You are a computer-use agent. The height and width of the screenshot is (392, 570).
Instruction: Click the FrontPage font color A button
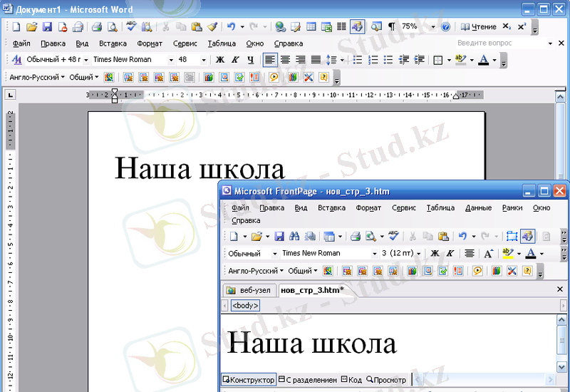[531, 254]
